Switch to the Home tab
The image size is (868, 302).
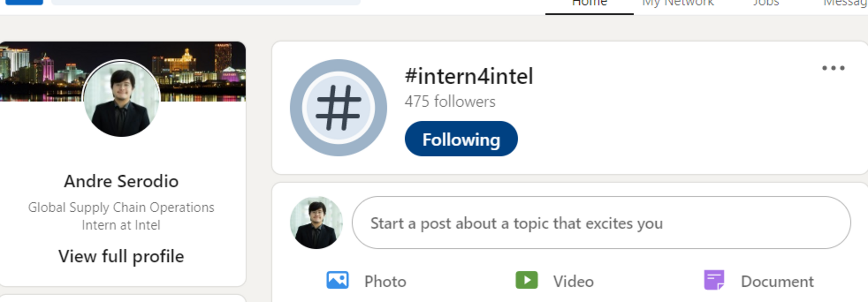tap(589, 3)
